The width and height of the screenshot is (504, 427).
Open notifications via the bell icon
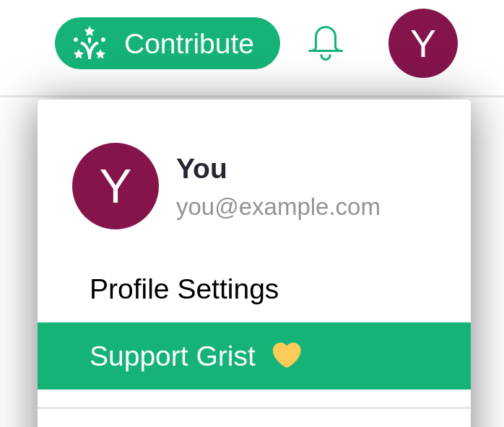click(326, 43)
